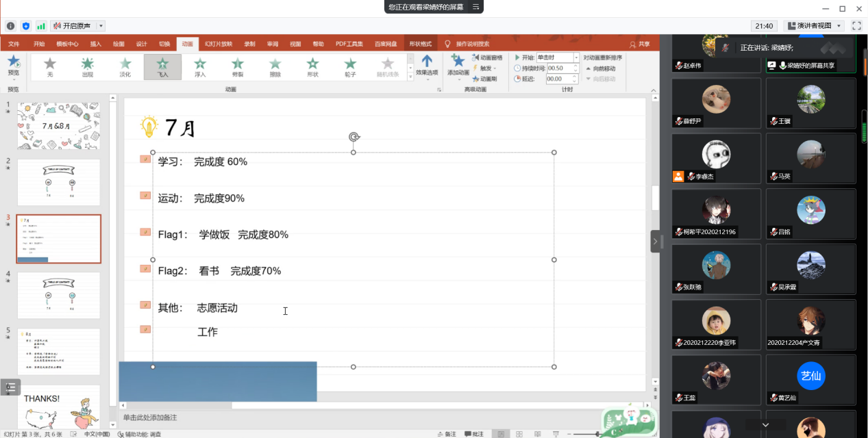Switch to the 切换 ribbon tab

tap(164, 44)
